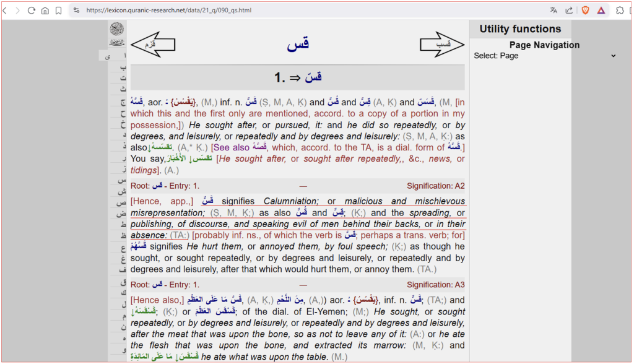Click the share icon in the address bar
Viewport: 634px width, 364px height.
point(569,11)
